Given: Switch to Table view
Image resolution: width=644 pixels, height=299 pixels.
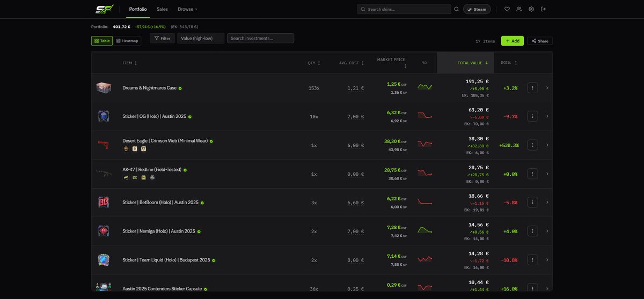Looking at the screenshot, I should point(102,41).
